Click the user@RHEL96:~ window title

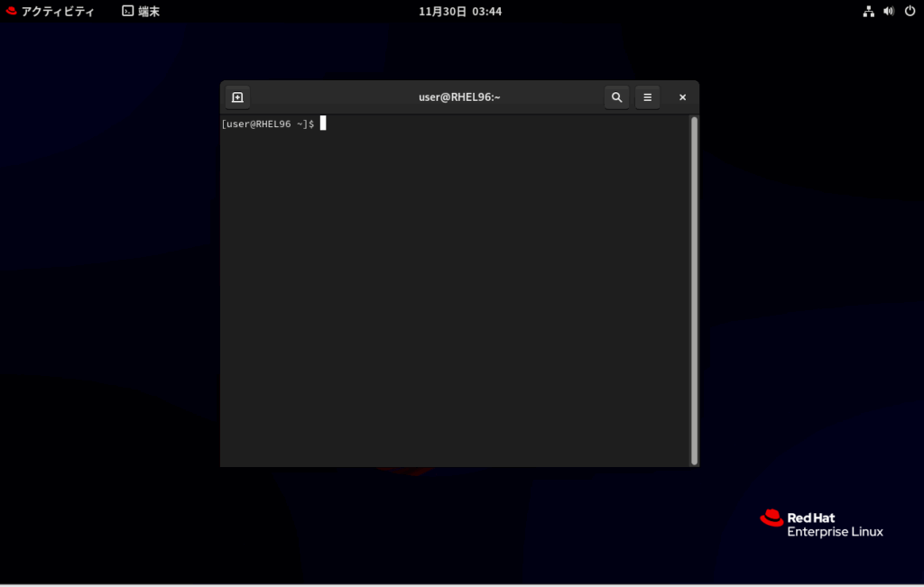[459, 97]
